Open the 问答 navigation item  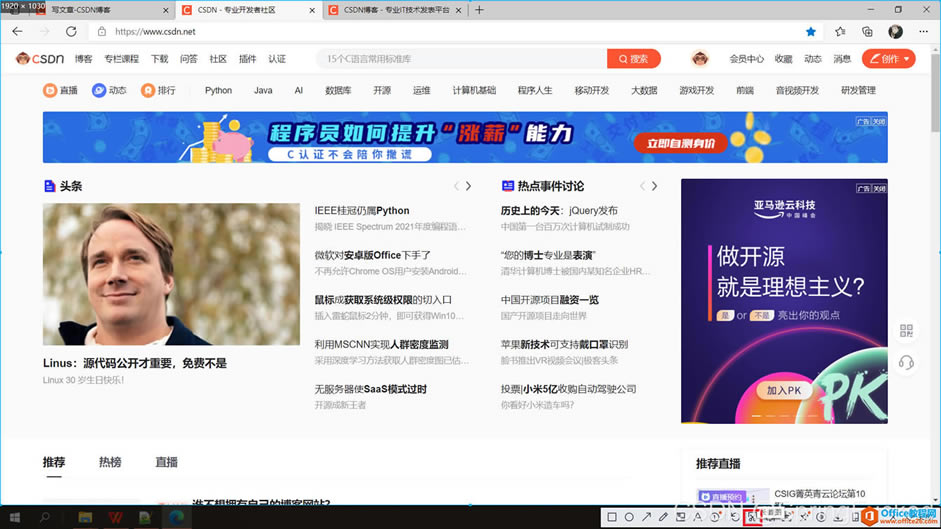[188, 58]
